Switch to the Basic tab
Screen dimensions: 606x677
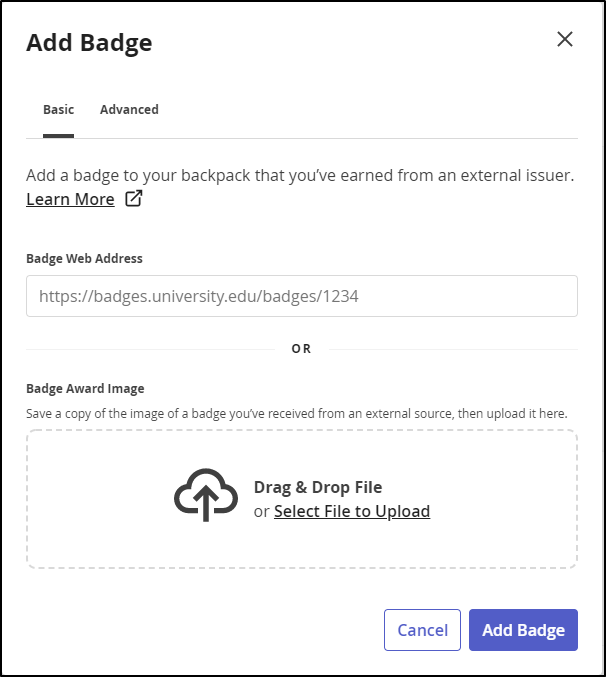[58, 110]
